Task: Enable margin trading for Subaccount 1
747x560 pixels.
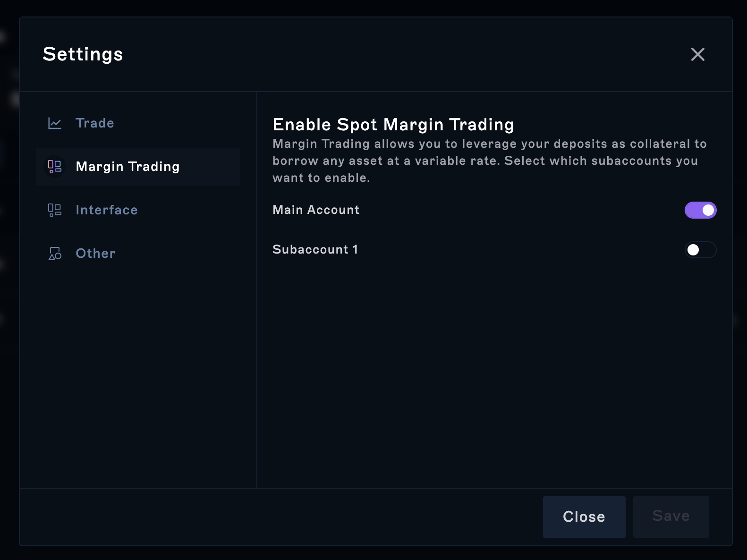Action: [x=700, y=250]
